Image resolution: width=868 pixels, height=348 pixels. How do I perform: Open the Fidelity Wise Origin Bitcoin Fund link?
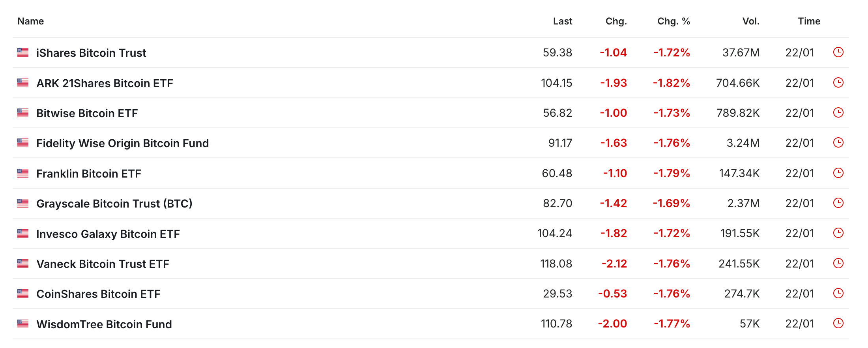tap(123, 143)
